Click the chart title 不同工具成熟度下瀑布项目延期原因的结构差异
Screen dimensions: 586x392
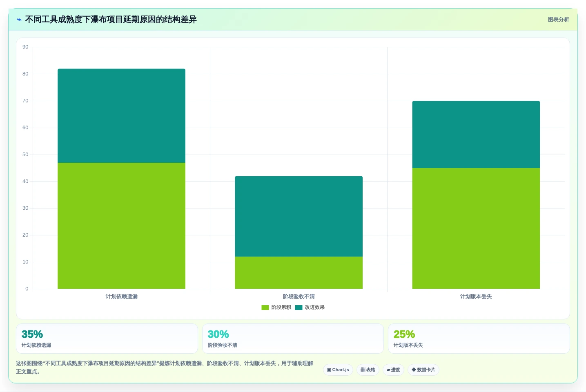point(111,20)
